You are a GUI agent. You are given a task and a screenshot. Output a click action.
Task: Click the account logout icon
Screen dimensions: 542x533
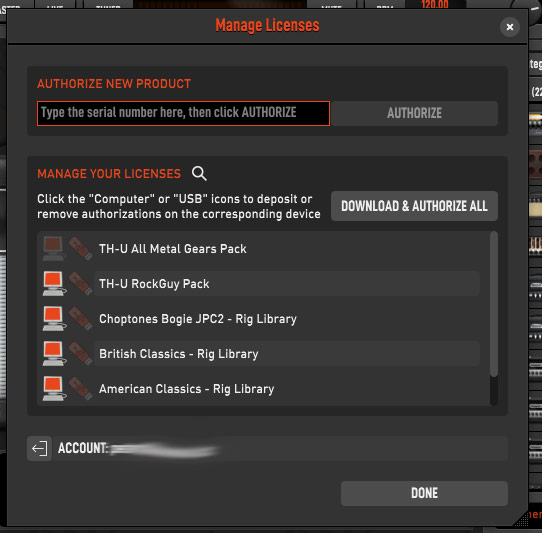click(39, 449)
